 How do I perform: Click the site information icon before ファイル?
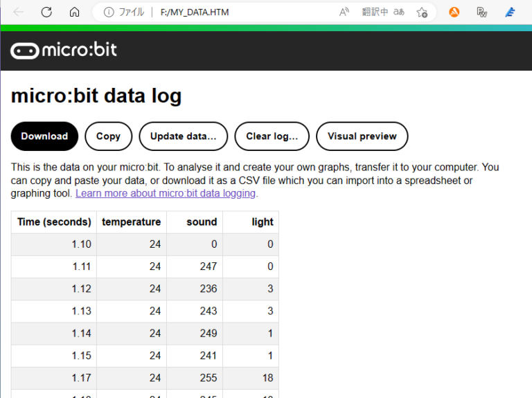click(109, 12)
